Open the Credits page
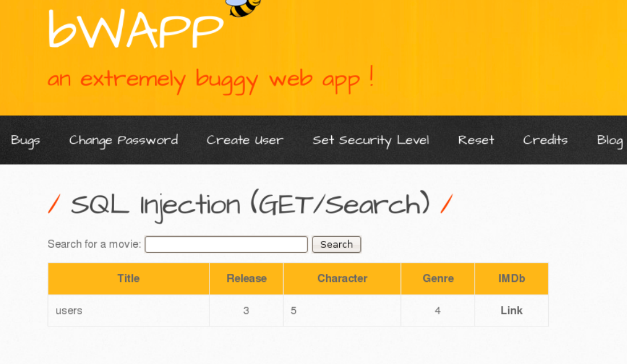Screen dimensions: 627x364 545,140
